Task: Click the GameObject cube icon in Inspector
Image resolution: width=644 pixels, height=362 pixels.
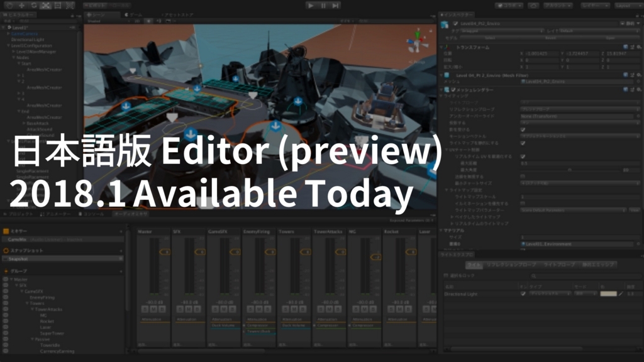Action: point(445,25)
